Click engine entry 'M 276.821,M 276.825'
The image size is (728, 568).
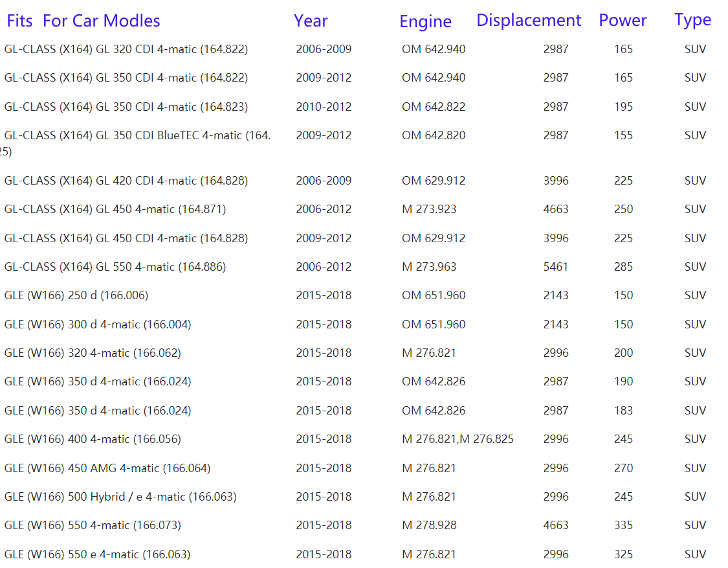[x=458, y=439]
